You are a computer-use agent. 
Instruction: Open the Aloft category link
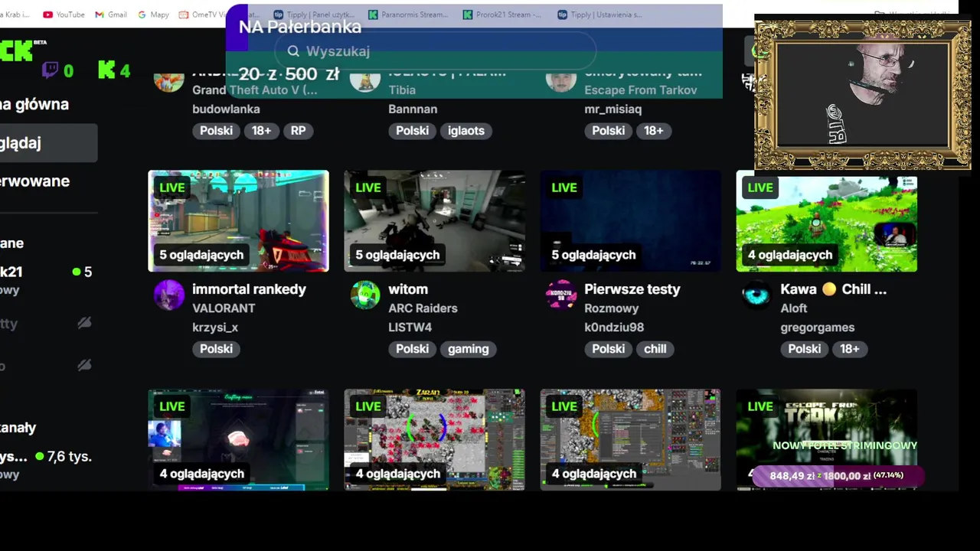(794, 308)
